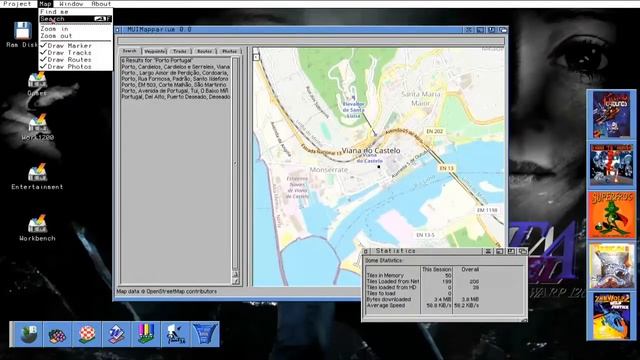Click the results list scroll-down arrow

[x=236, y=281]
